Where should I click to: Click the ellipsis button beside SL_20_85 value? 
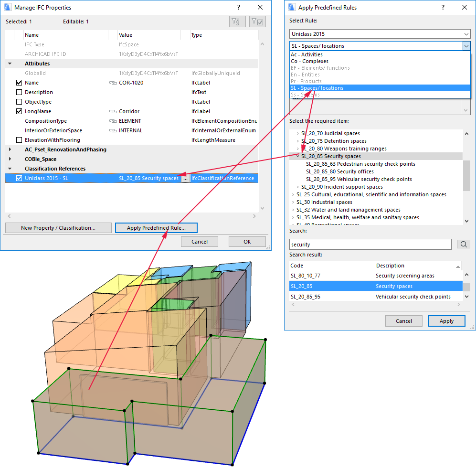[x=185, y=179]
